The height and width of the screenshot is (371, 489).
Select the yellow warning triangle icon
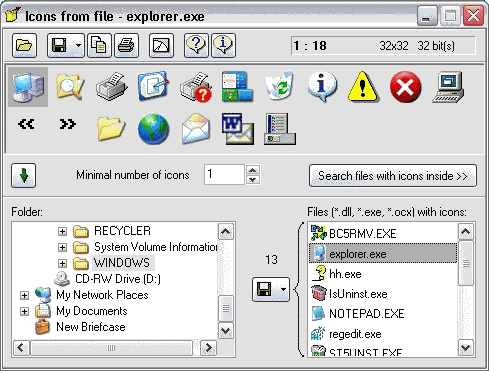pos(363,86)
